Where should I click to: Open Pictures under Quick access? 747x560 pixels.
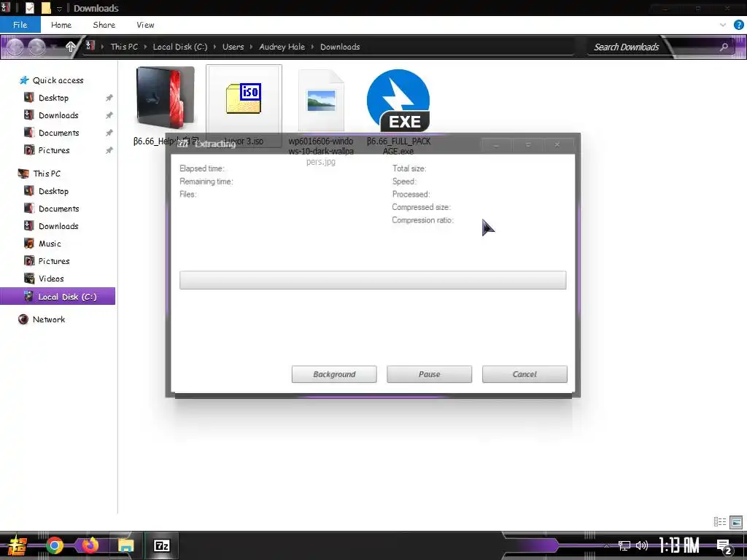[x=54, y=150]
